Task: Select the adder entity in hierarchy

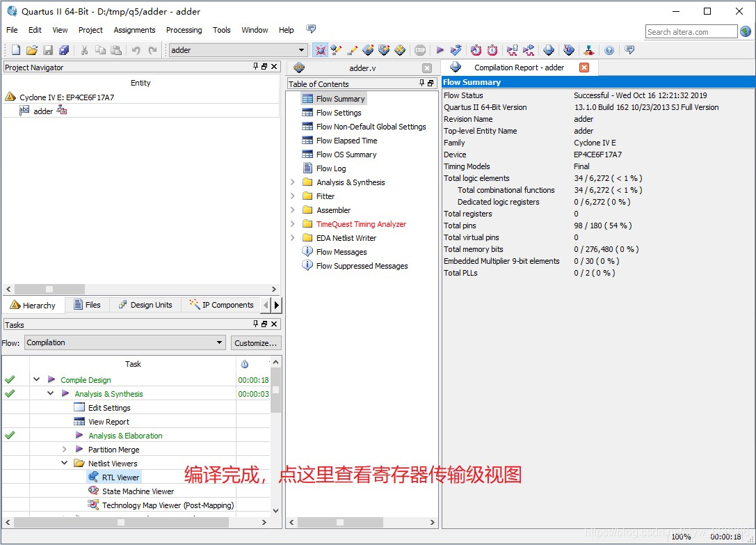Action: [43, 111]
